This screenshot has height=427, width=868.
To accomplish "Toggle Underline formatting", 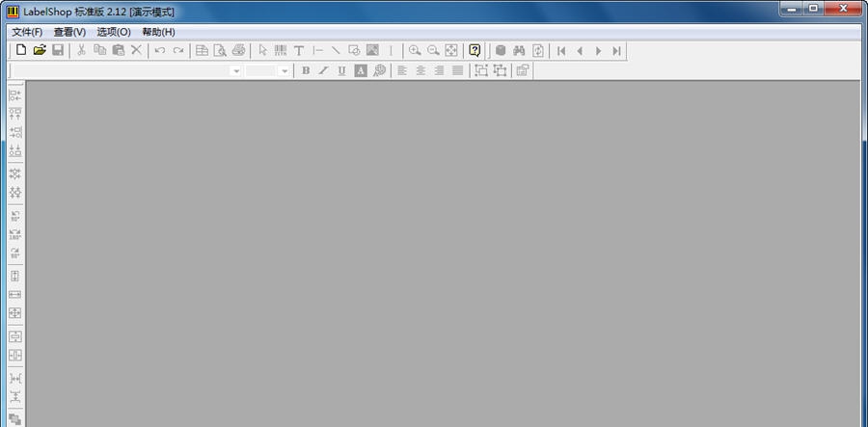I will pyautogui.click(x=342, y=70).
